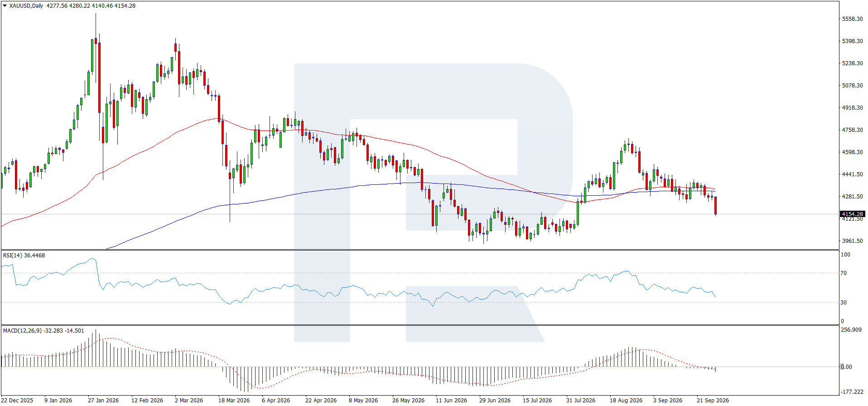Click the OHLC values 4277.56 4280.22 4140.46 4154.28

(91, 6)
